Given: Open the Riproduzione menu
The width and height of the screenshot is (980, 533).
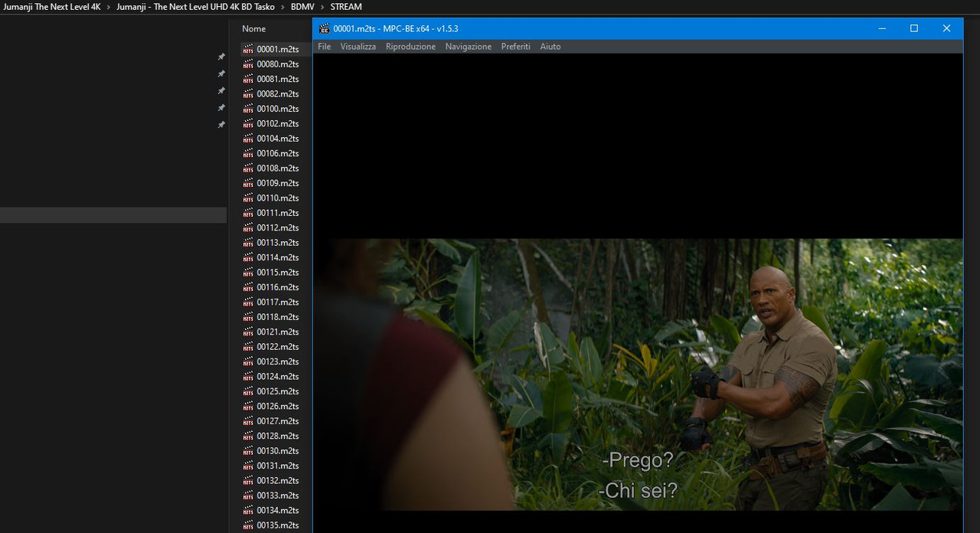Looking at the screenshot, I should pyautogui.click(x=410, y=47).
